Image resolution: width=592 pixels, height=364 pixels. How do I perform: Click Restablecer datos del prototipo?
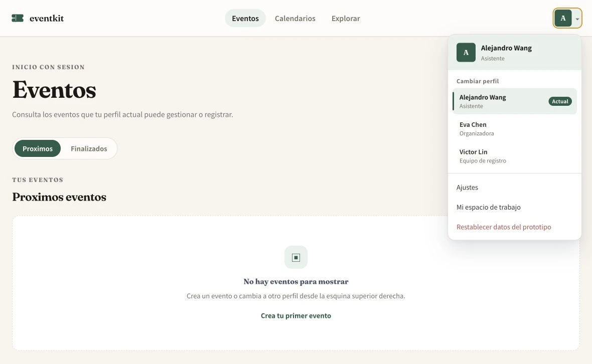(x=514, y=227)
